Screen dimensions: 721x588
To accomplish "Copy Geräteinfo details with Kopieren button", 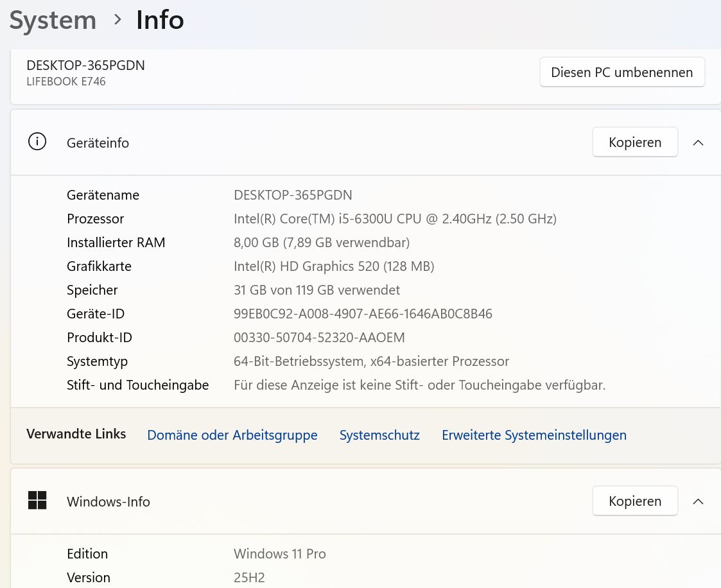I will [635, 142].
